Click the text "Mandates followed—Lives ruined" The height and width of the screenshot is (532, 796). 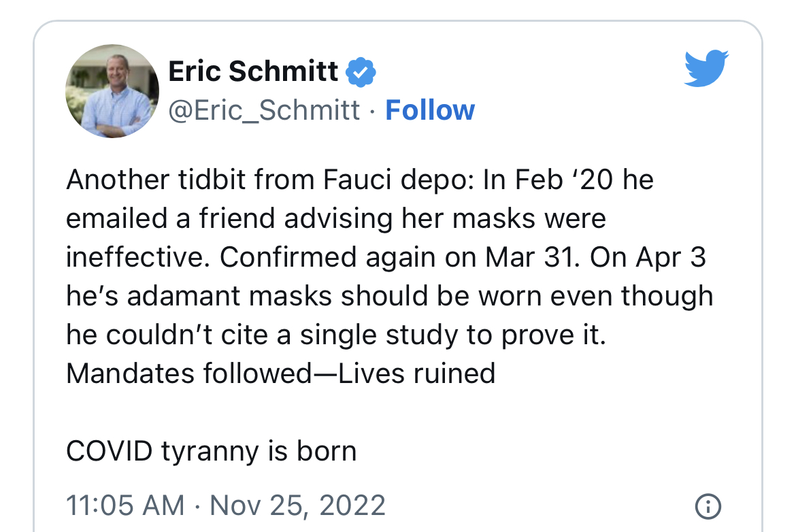coord(281,373)
